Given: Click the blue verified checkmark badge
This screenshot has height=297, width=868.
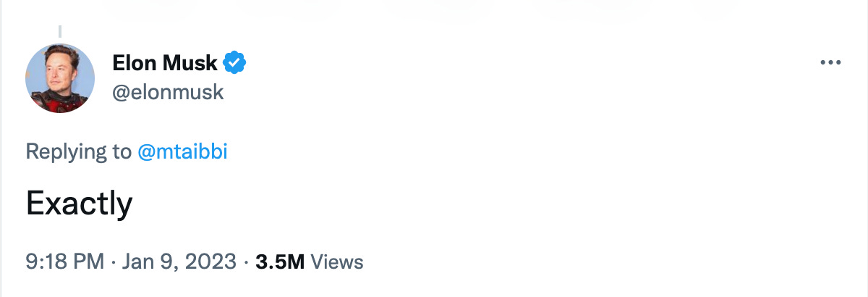Looking at the screenshot, I should point(234,63).
